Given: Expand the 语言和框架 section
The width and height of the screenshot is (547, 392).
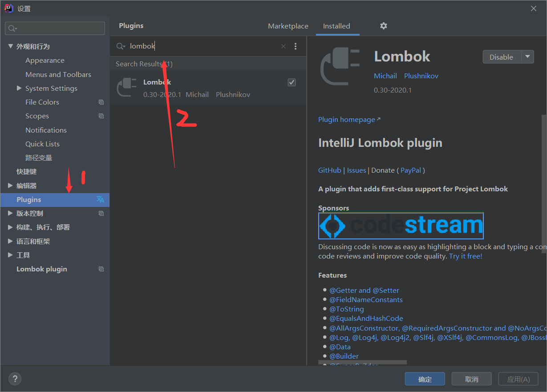Looking at the screenshot, I should click(10, 241).
